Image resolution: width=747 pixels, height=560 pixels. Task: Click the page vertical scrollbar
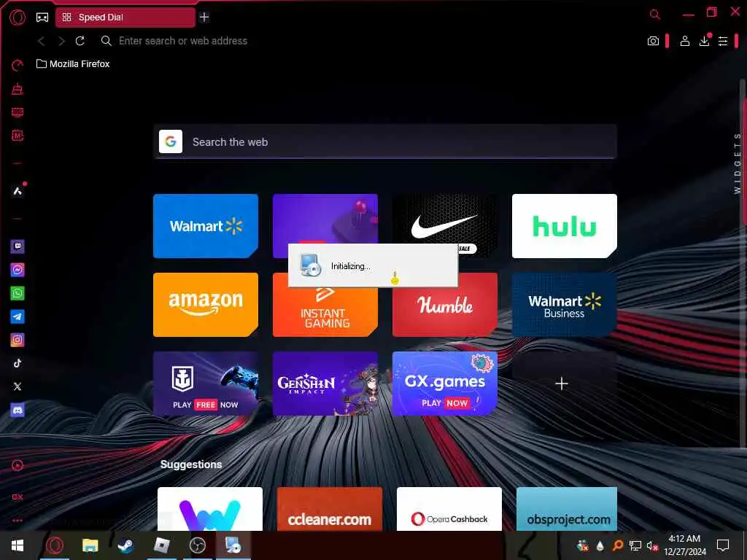coord(742,262)
